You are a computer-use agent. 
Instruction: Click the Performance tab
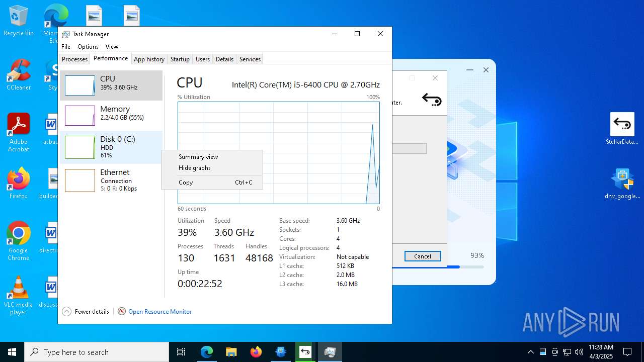[111, 58]
